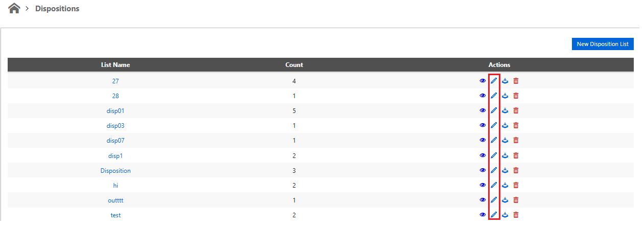Viewport: 644px width, 227px height.
Task: Click pencil edit icon for list 28
Action: pos(494,96)
